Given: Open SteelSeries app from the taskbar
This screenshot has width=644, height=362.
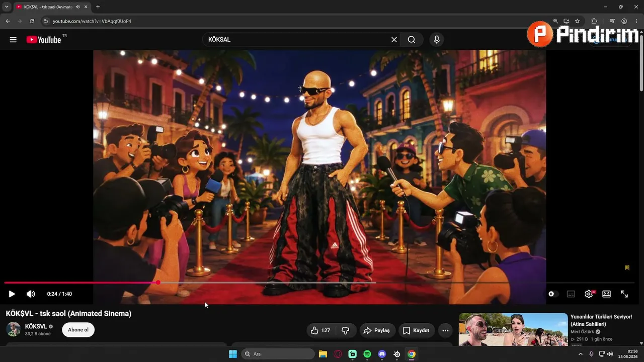Looking at the screenshot, I should tap(397, 354).
